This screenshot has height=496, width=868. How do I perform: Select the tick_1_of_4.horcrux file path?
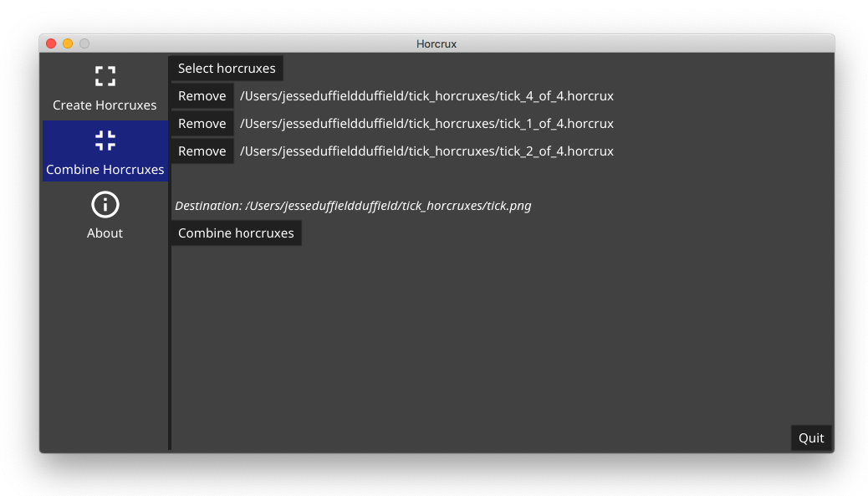[426, 124]
